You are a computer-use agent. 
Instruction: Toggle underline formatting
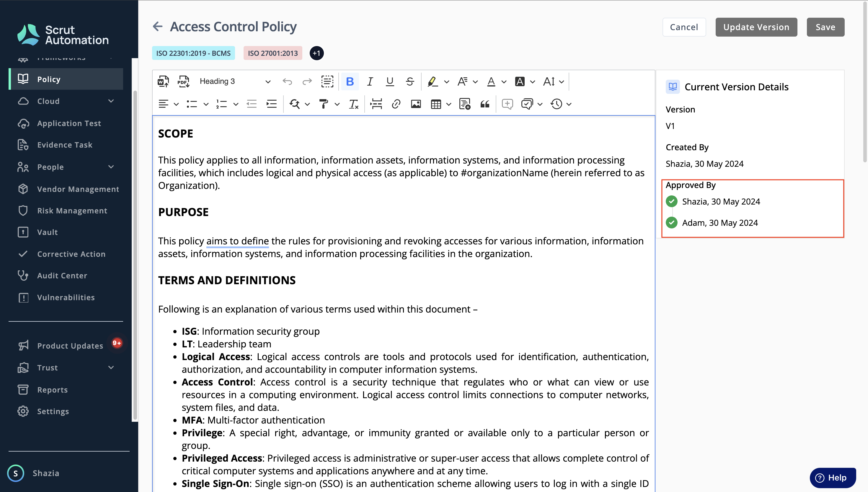(390, 81)
